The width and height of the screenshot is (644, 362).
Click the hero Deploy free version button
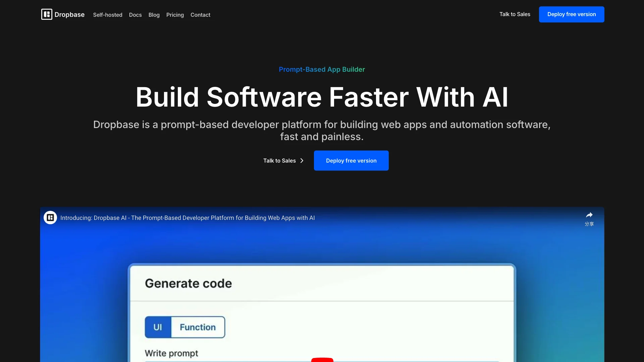coord(351,161)
